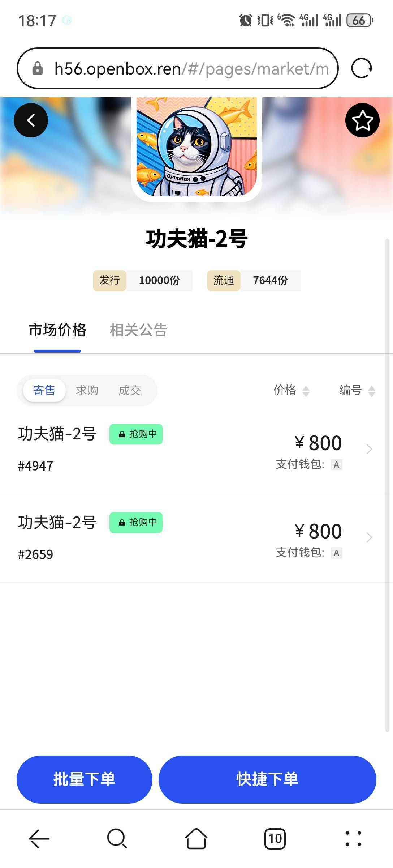Select the 寄售 filter option
The width and height of the screenshot is (393, 868).
[44, 390]
